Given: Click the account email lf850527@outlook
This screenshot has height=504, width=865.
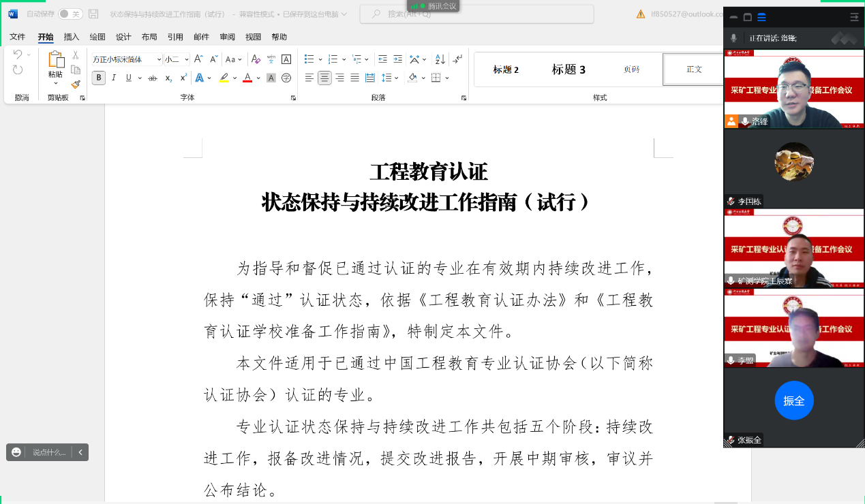Looking at the screenshot, I should [686, 14].
